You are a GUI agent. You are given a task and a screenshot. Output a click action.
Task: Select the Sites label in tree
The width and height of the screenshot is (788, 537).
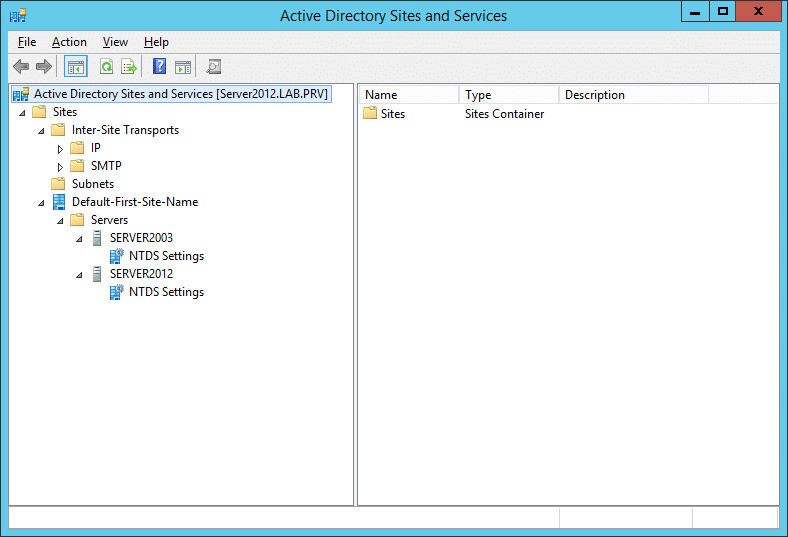tap(65, 112)
